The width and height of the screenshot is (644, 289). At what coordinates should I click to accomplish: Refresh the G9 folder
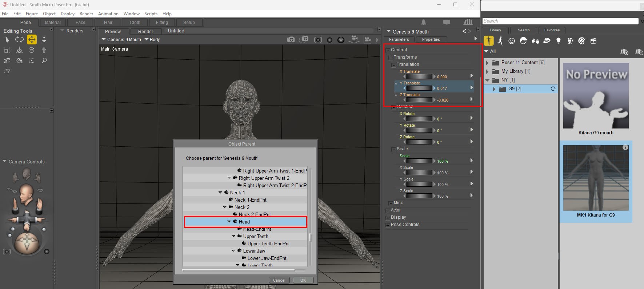[553, 89]
